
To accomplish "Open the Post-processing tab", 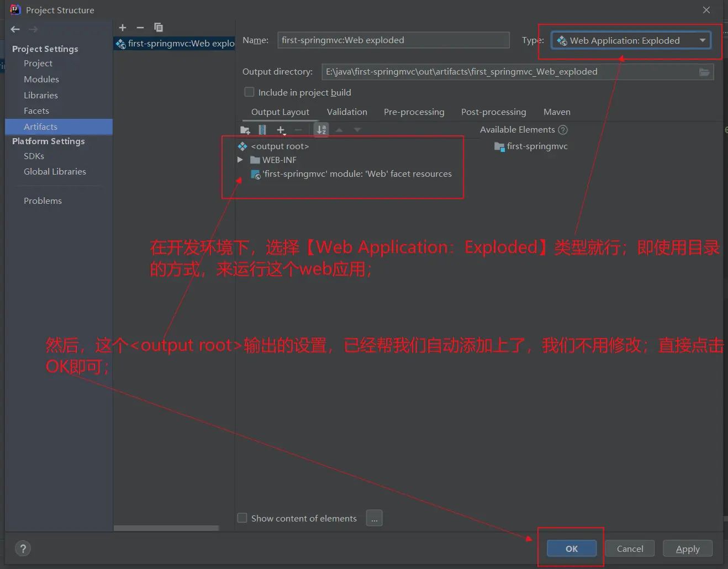I will click(x=494, y=112).
